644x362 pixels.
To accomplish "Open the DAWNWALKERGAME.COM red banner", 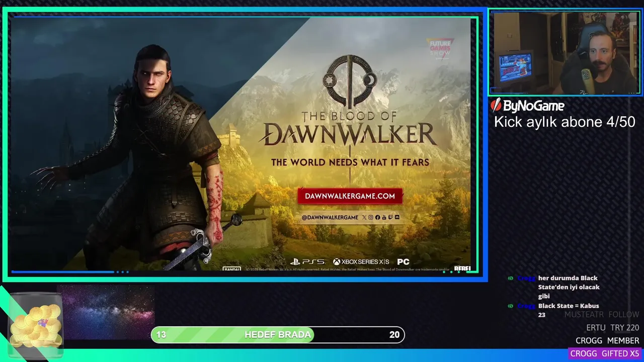I will tap(350, 196).
